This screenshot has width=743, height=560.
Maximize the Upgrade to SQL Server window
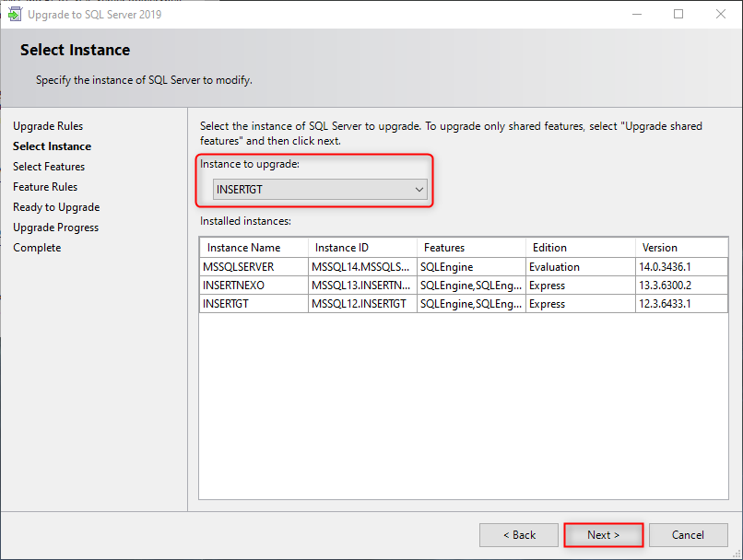pyautogui.click(x=678, y=14)
